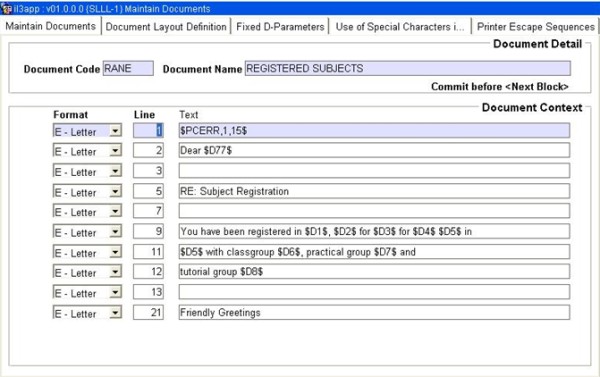Click the Document Code field containing RANE

pos(128,69)
